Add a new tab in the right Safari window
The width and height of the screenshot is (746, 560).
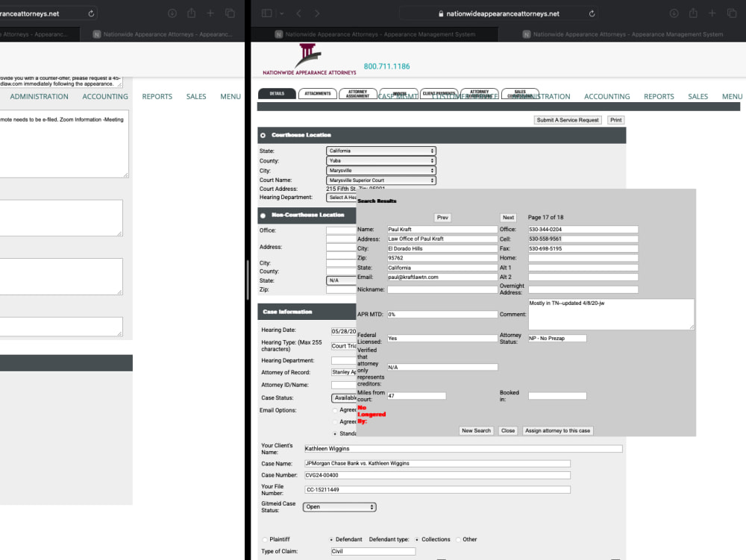712,13
